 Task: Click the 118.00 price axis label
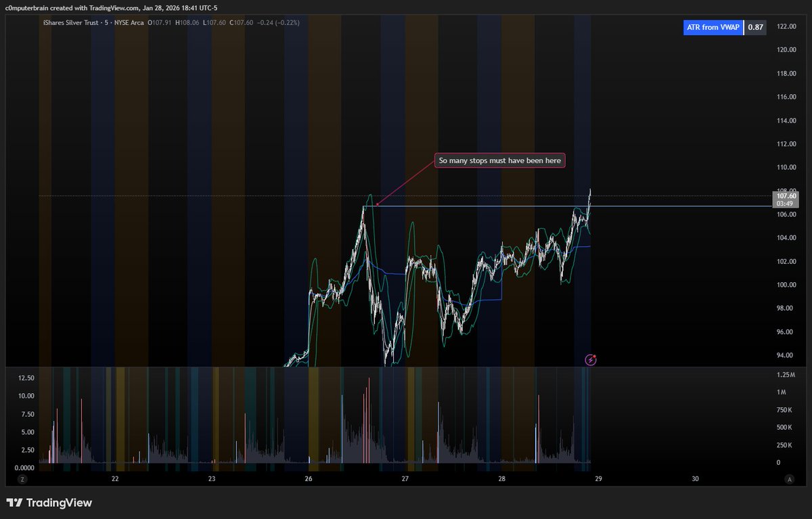786,73
